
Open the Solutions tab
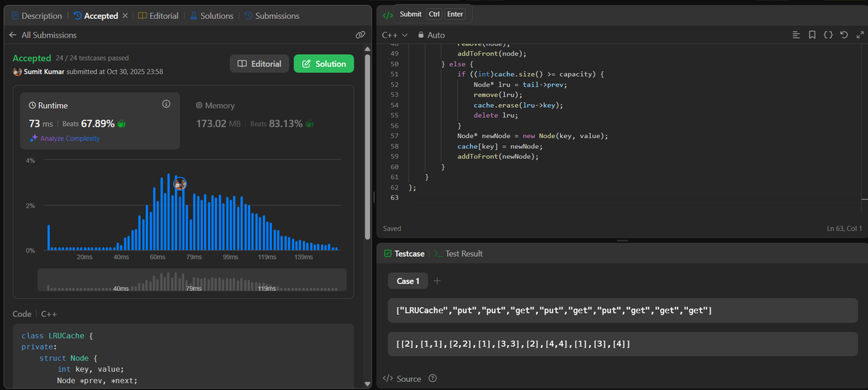[x=212, y=15]
